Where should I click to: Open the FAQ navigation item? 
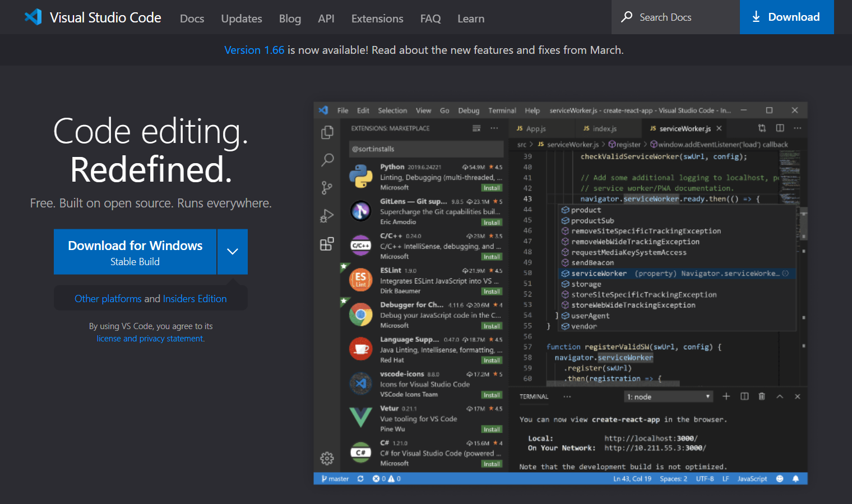pos(430,19)
